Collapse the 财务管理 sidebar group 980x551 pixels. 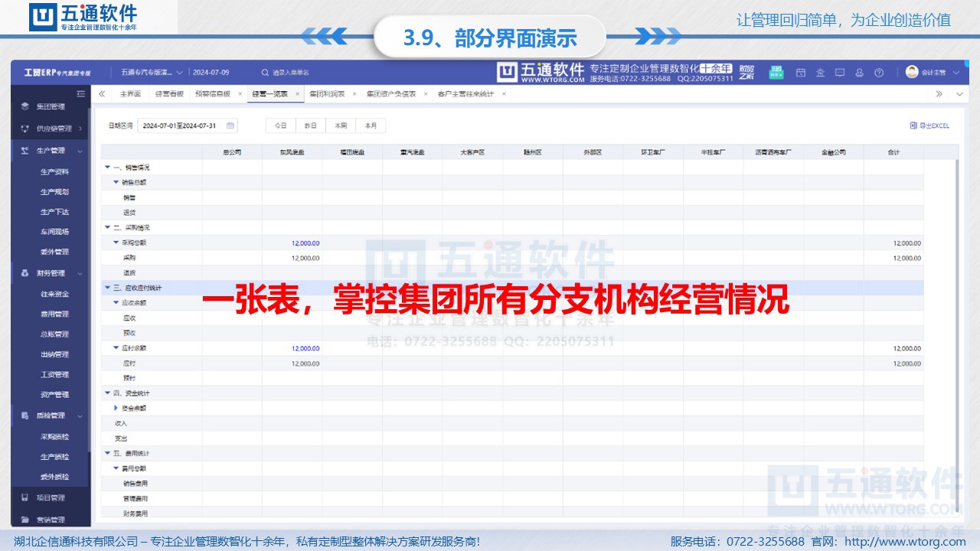click(x=80, y=273)
